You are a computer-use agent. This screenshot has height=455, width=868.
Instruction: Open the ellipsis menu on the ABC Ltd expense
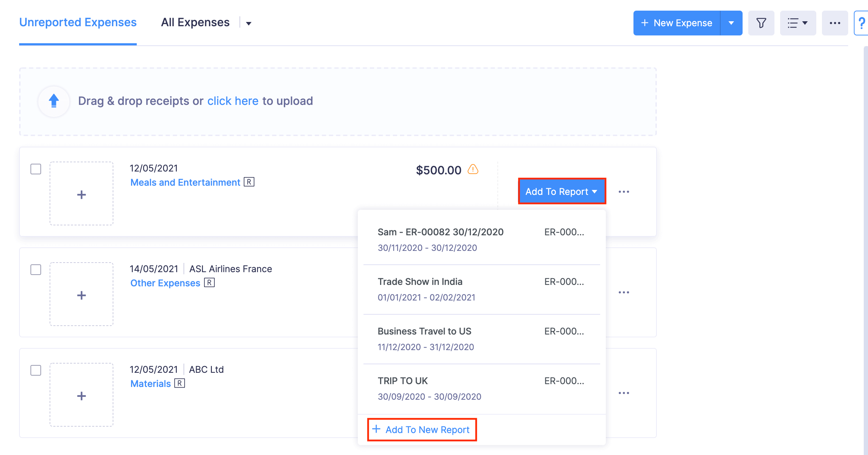click(624, 392)
